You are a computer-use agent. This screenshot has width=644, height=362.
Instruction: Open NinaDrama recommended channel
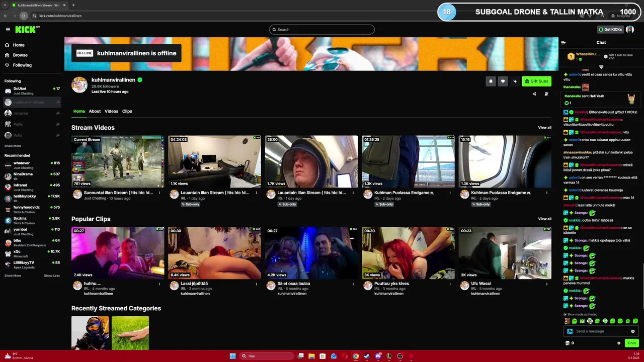(x=32, y=176)
